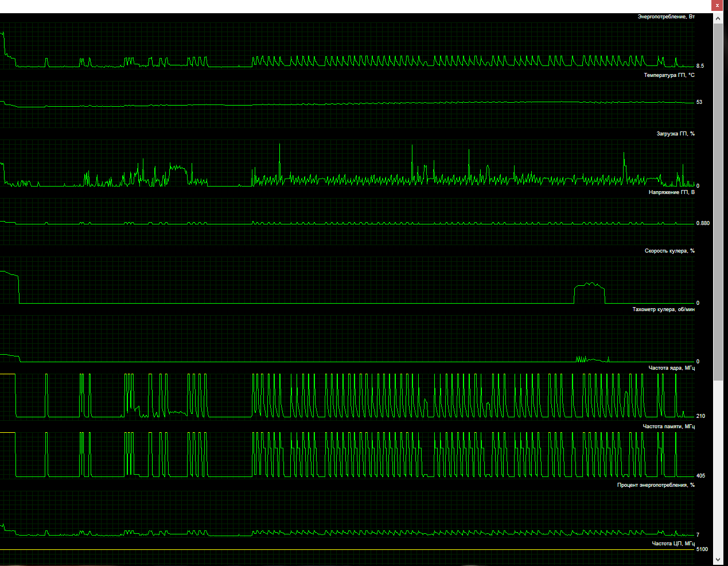Screen dimensions: 728x566
Task: Click the scrollbar track below the thumb
Action: [718, 471]
